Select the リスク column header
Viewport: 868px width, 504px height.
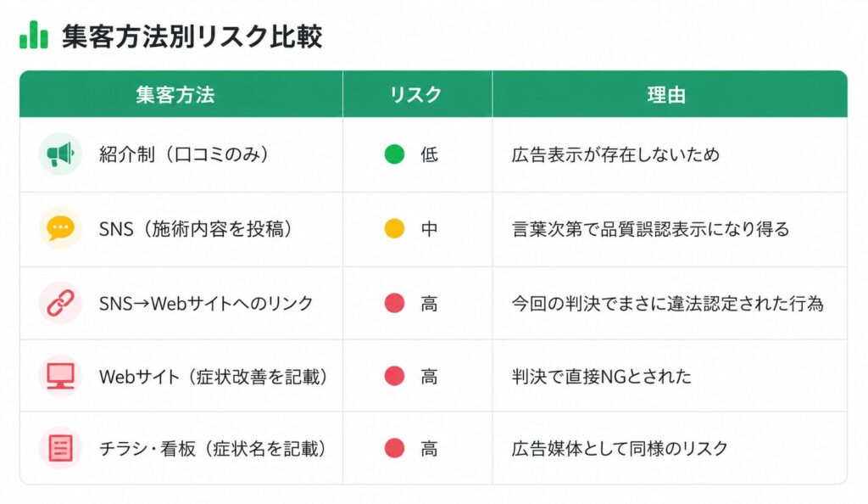[417, 94]
